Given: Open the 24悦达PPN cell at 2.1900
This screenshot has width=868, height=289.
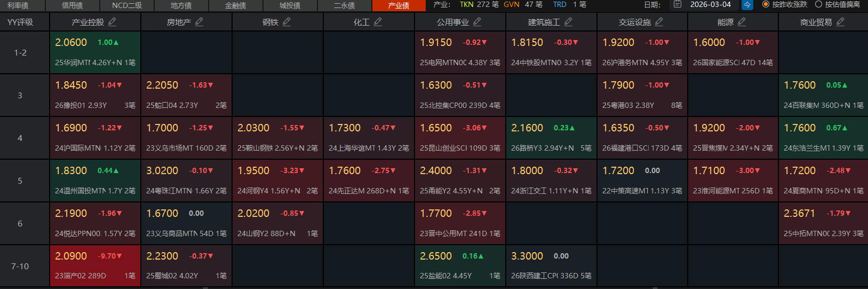Looking at the screenshot, I should (x=95, y=223).
